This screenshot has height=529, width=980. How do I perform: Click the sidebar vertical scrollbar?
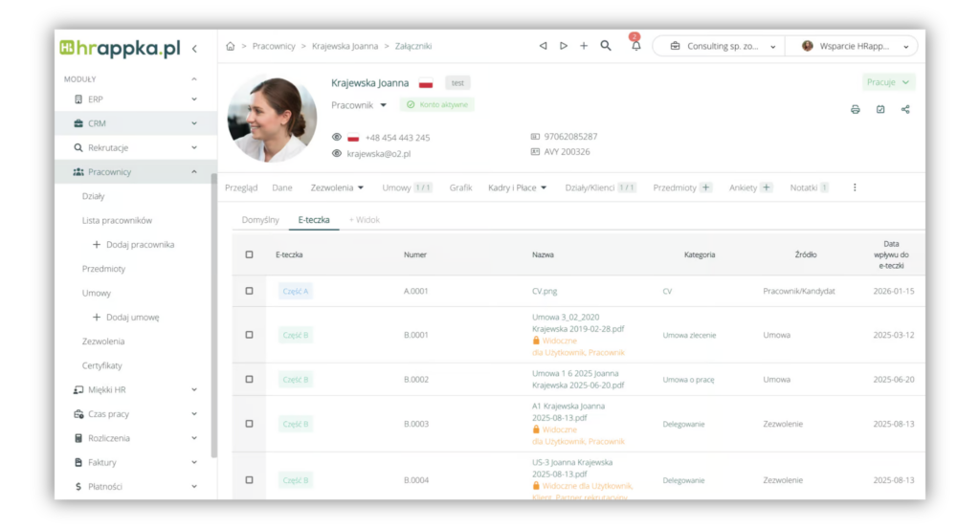(213, 316)
